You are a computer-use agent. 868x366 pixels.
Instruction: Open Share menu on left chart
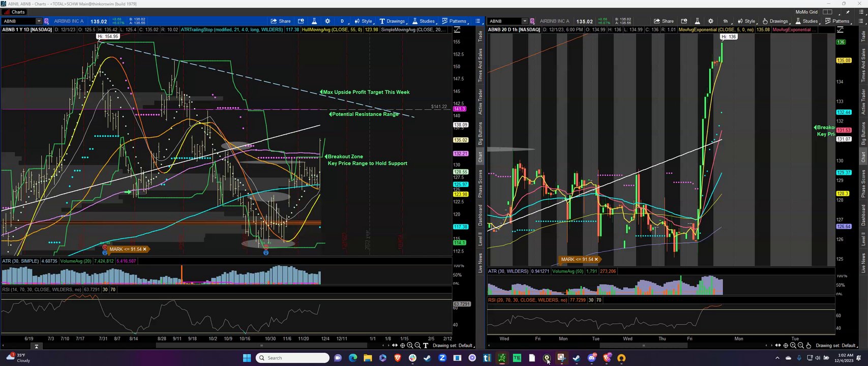[x=281, y=21]
